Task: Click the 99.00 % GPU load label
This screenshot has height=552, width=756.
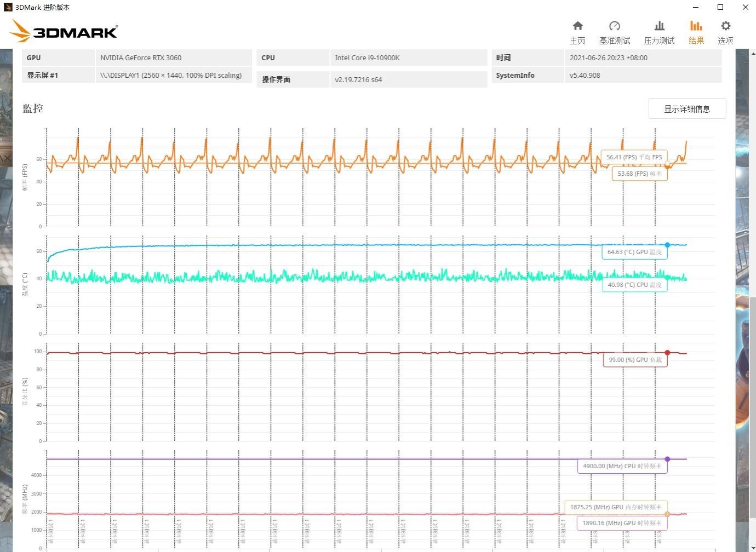Action: [635, 360]
